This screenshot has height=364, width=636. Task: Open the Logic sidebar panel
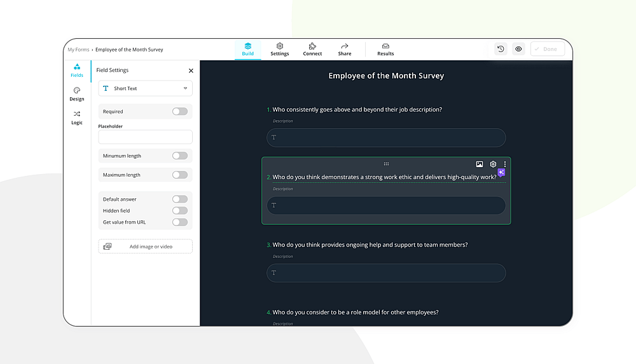pos(77,118)
